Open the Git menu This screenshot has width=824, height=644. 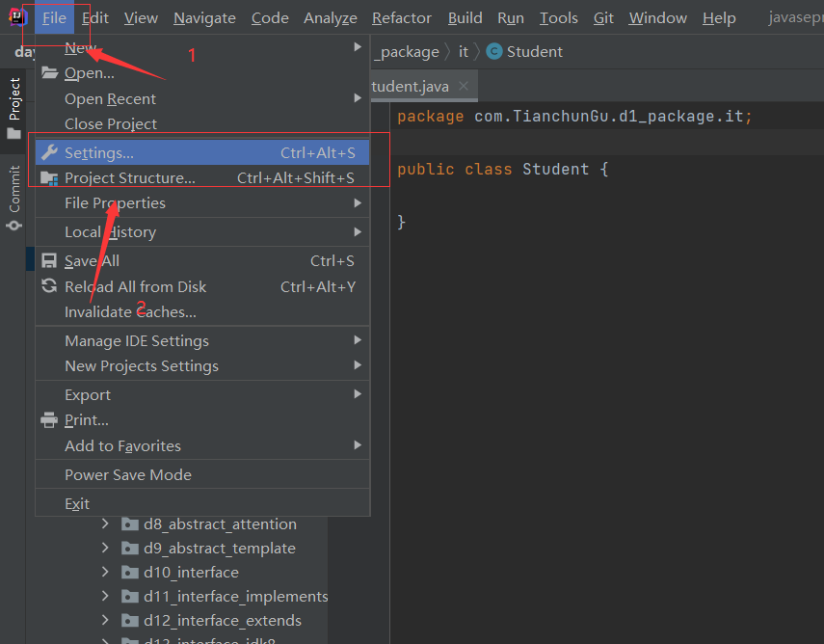(x=603, y=18)
